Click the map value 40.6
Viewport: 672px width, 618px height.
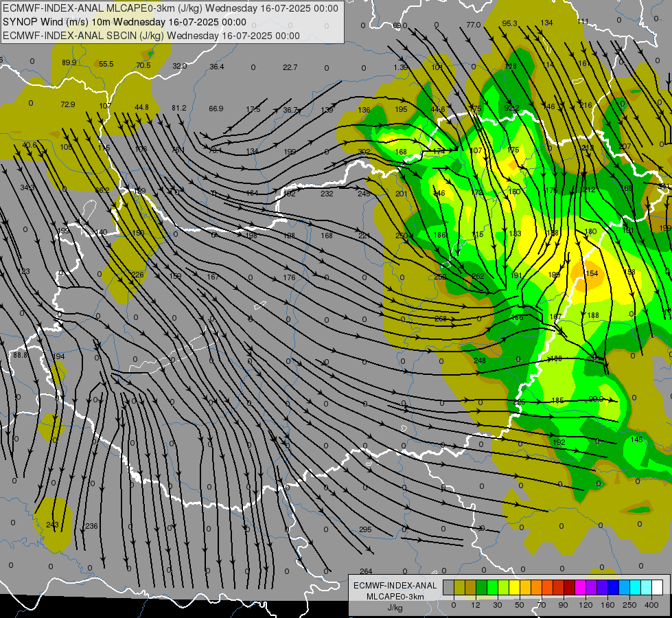click(30, 145)
